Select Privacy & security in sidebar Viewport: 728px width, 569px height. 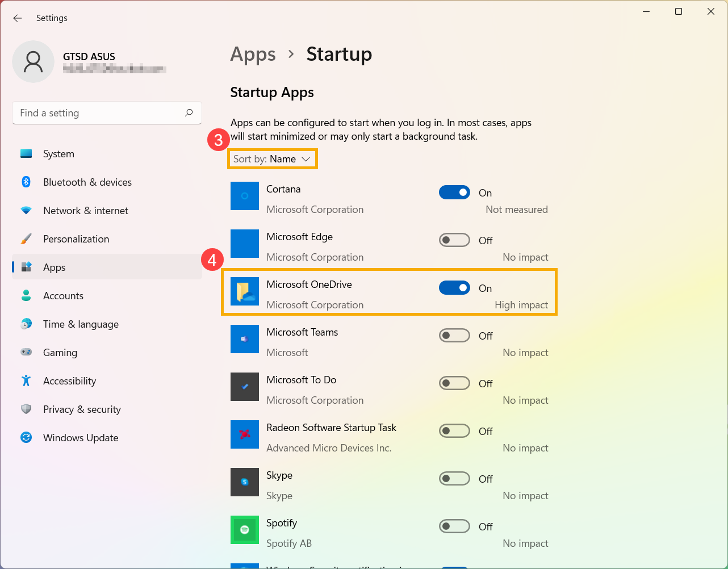coord(82,409)
